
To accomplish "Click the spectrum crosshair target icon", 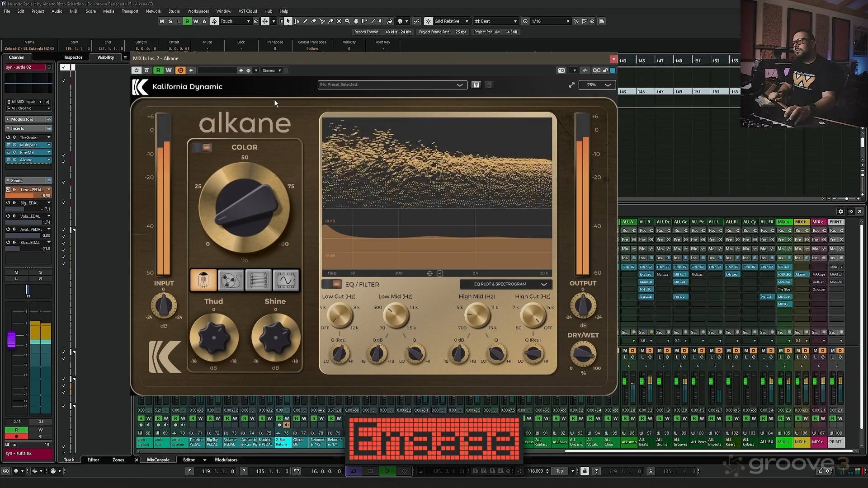I will pos(430,273).
